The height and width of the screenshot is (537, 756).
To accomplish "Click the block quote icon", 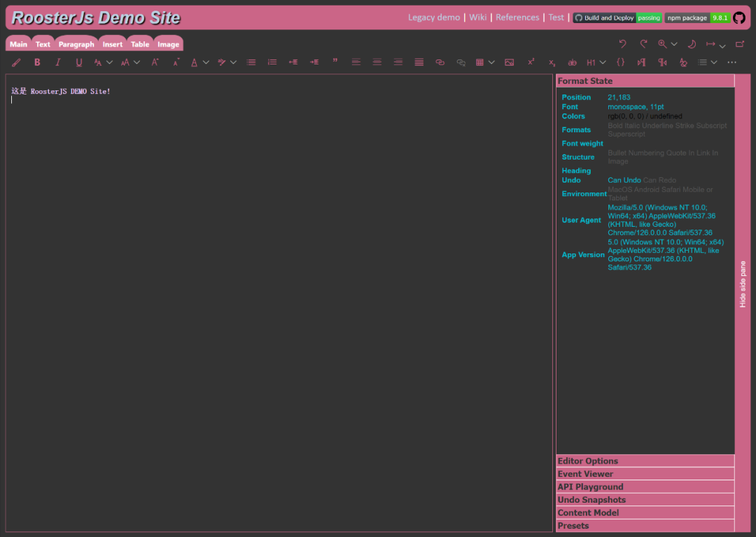I will (335, 62).
